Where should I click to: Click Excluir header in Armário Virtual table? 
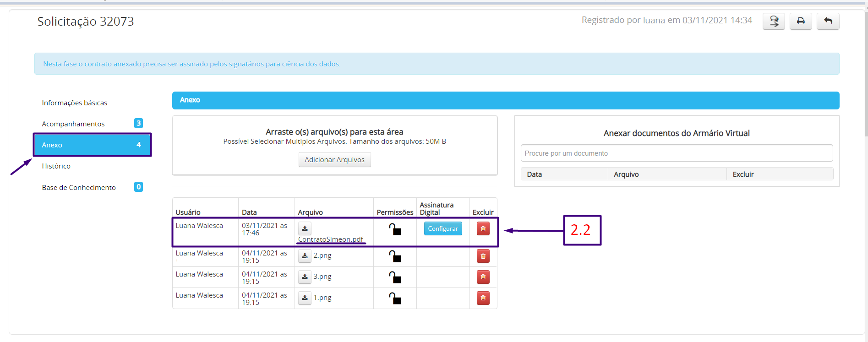tap(743, 174)
